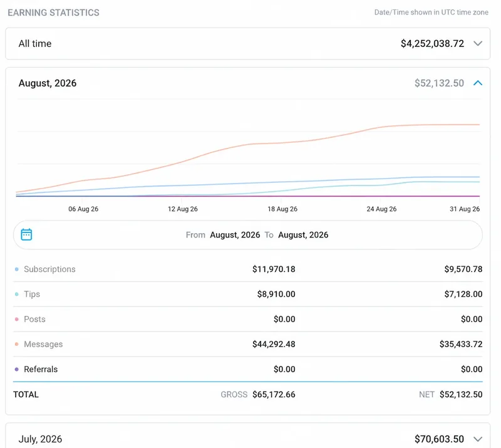
Task: Toggle the Posts series legend dot
Action: pyautogui.click(x=17, y=319)
